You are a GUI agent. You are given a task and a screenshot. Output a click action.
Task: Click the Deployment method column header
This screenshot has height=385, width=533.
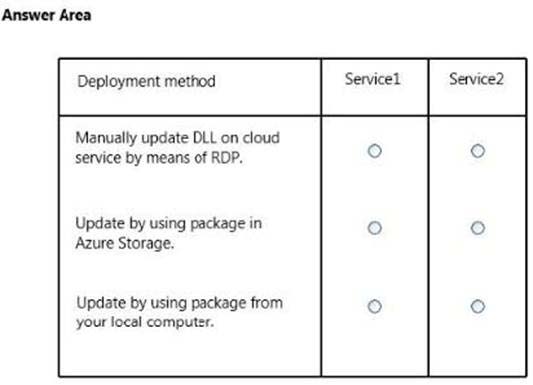[x=147, y=82]
